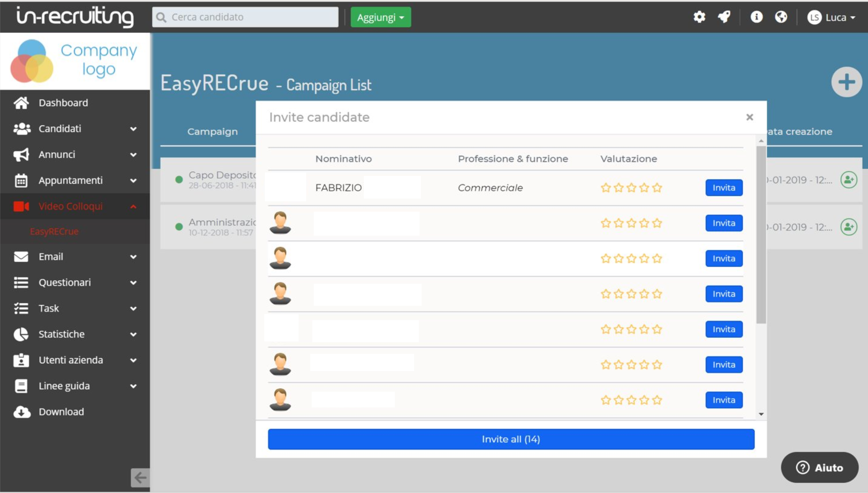Click the Candidati people icon

(22, 128)
